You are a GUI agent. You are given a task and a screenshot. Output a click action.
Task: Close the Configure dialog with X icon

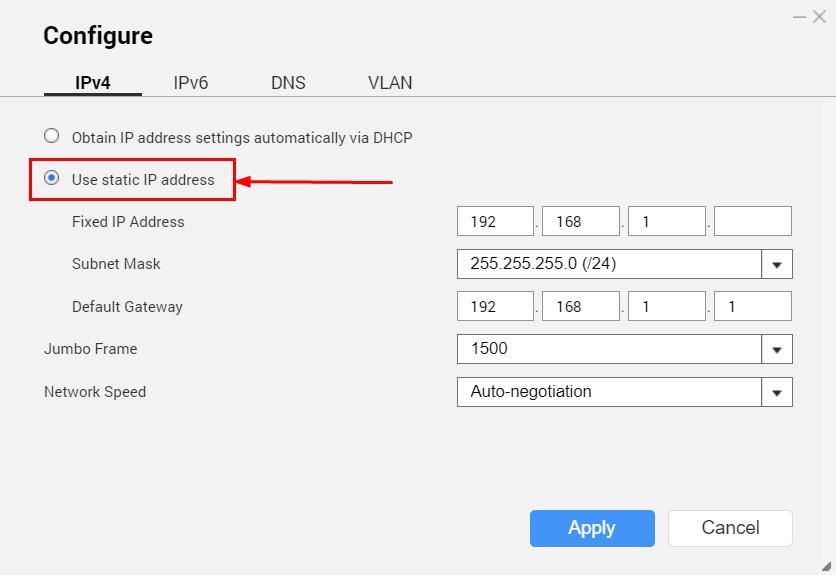coord(819,17)
